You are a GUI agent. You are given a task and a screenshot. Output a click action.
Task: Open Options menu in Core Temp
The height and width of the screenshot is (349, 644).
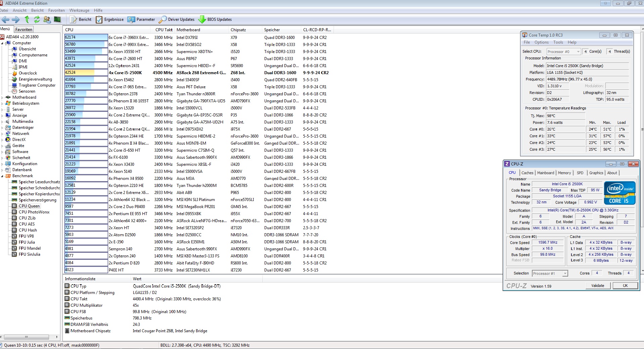[x=541, y=42]
